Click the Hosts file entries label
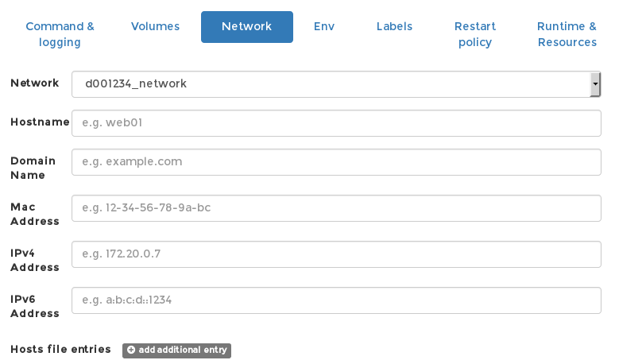The image size is (619, 364). (x=61, y=350)
